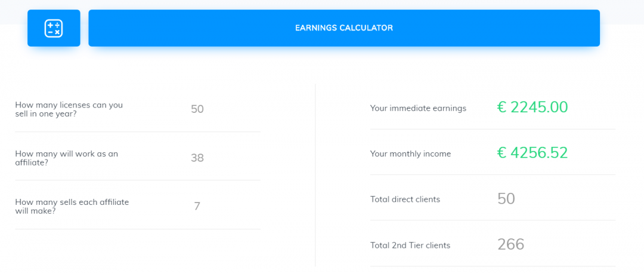Click the 'Total direct clients' label
The width and height of the screenshot is (644, 273).
pos(405,199)
